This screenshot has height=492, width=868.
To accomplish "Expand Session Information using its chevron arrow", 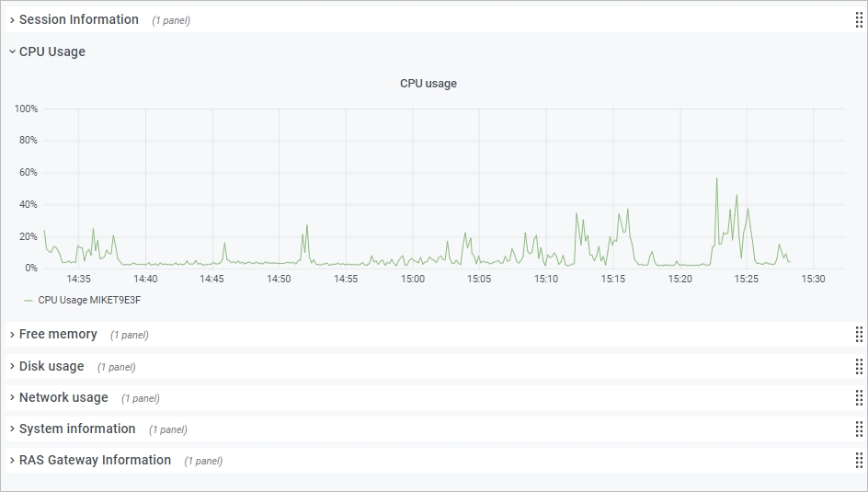I will pyautogui.click(x=12, y=19).
